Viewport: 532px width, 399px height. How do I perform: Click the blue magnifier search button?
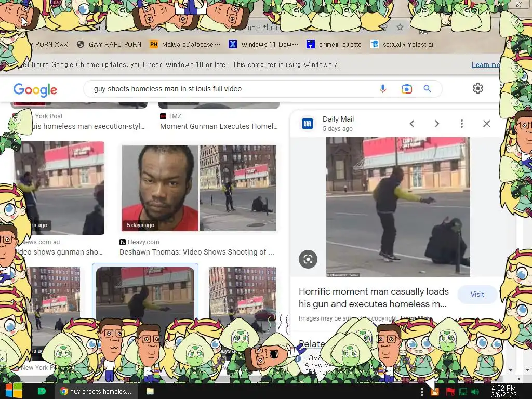tap(427, 89)
